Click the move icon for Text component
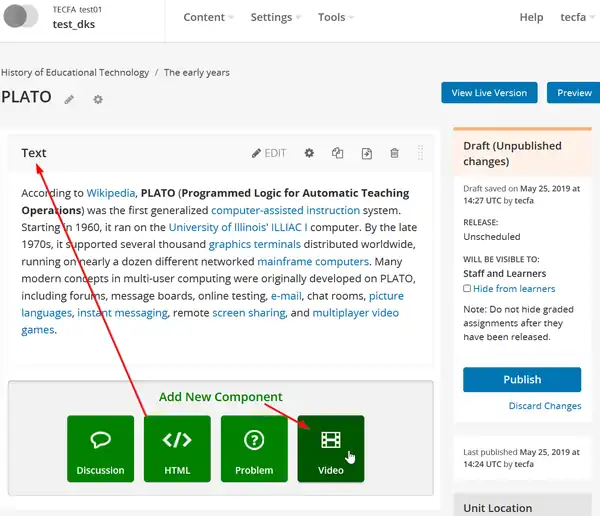The image size is (600, 516). [x=367, y=153]
